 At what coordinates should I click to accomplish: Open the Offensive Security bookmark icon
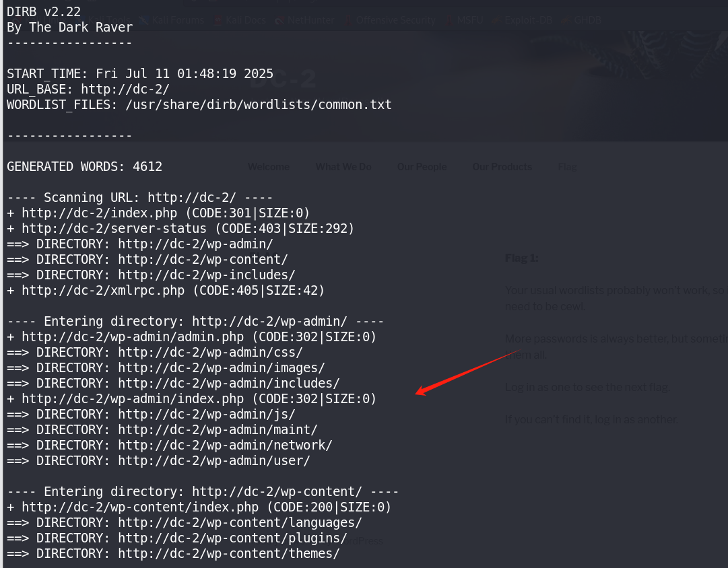(348, 20)
